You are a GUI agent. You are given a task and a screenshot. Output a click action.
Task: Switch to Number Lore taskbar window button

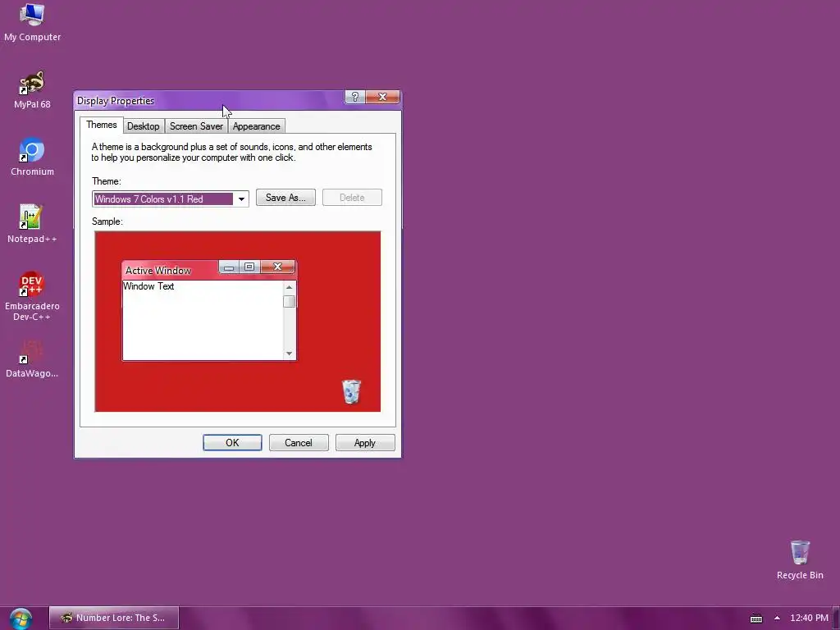tap(114, 618)
